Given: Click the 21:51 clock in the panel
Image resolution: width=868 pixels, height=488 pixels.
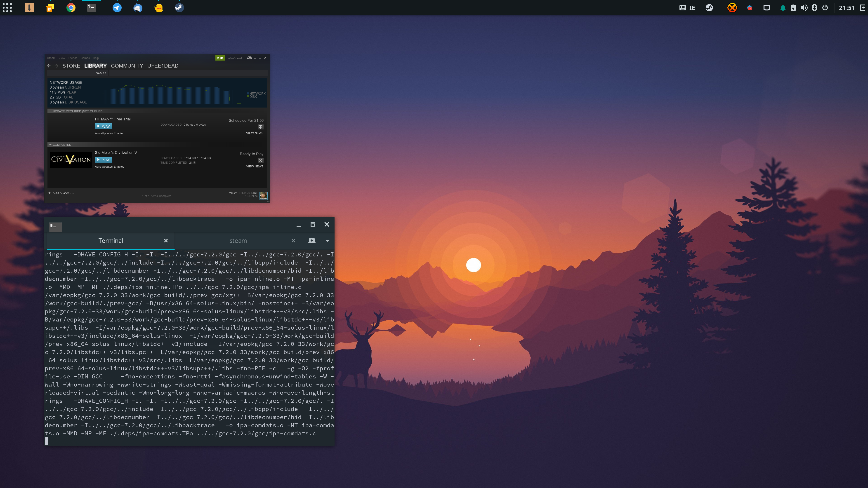Looking at the screenshot, I should tap(847, 7).
